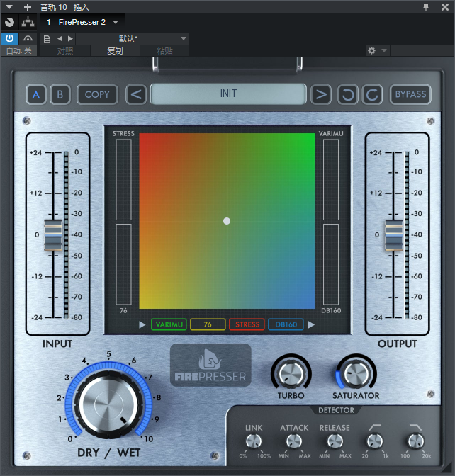Click the 复制 copy button

pyautogui.click(x=115, y=51)
